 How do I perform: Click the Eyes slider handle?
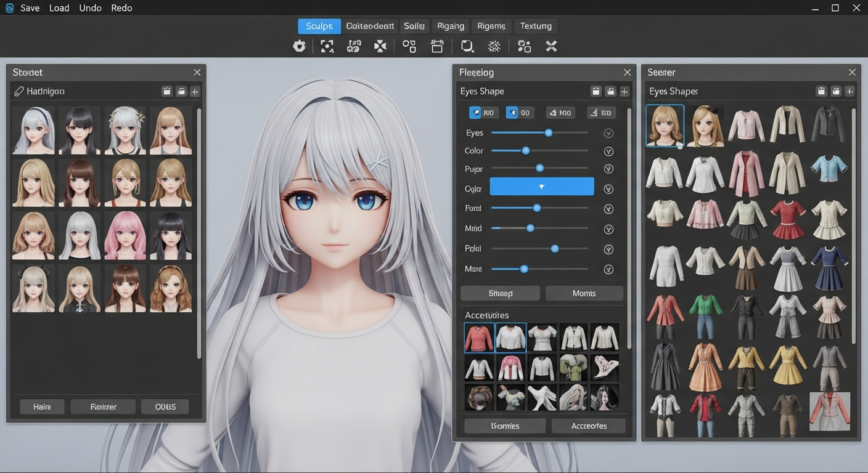[x=548, y=133]
